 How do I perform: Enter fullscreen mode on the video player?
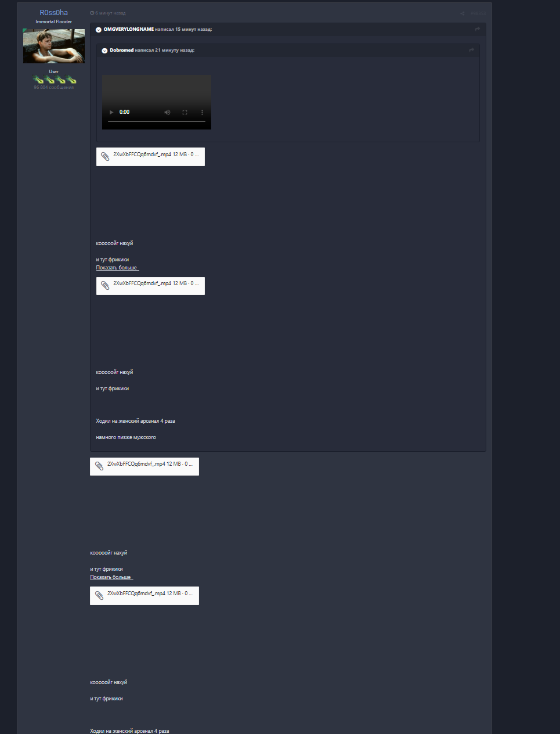click(x=185, y=112)
